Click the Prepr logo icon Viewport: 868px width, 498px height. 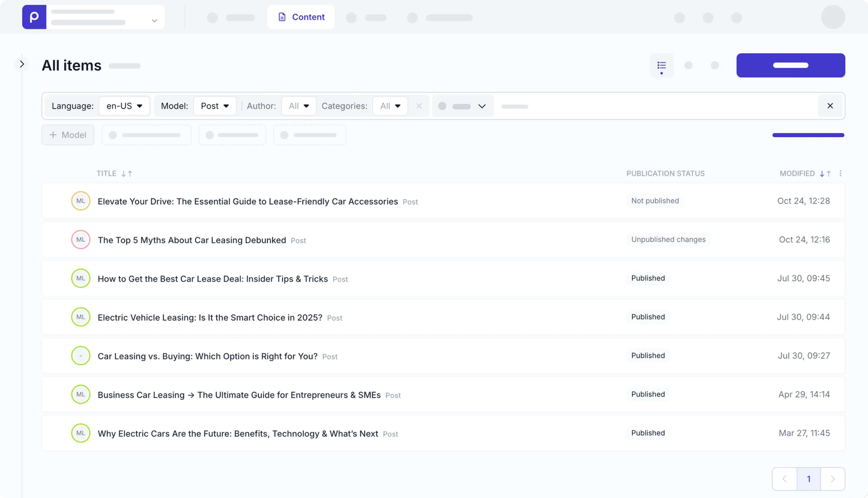(34, 17)
